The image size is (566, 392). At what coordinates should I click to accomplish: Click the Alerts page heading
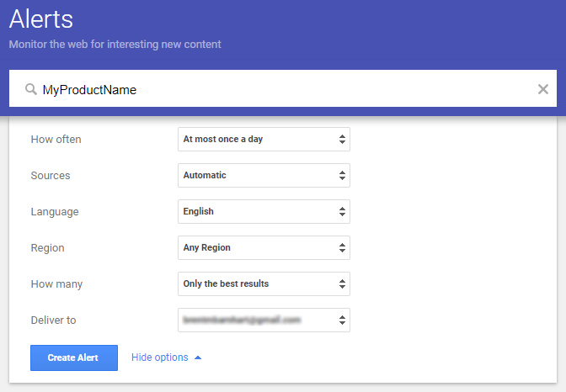41,19
